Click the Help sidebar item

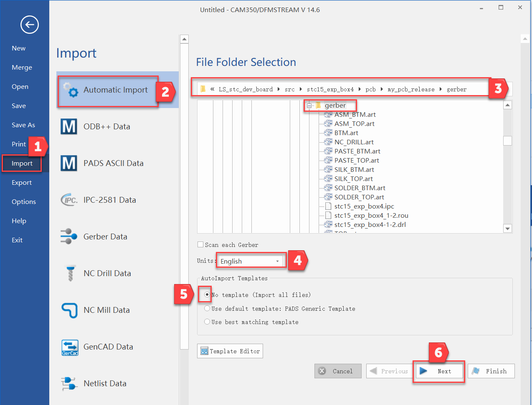[19, 221]
